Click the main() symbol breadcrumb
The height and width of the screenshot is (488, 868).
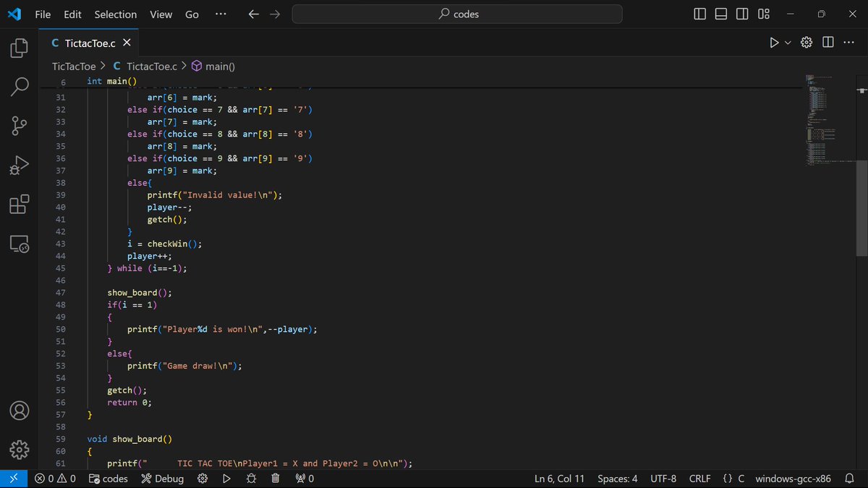coord(213,66)
